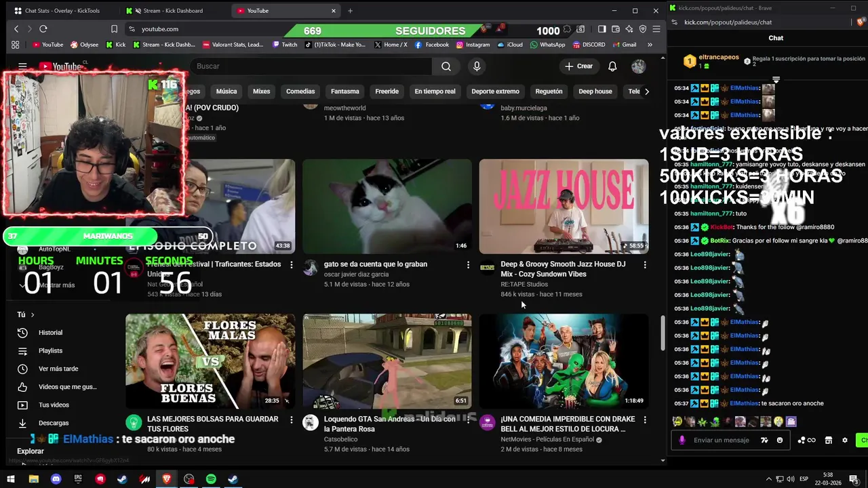
Task: Open YouTube notifications bell
Action: pos(612,66)
